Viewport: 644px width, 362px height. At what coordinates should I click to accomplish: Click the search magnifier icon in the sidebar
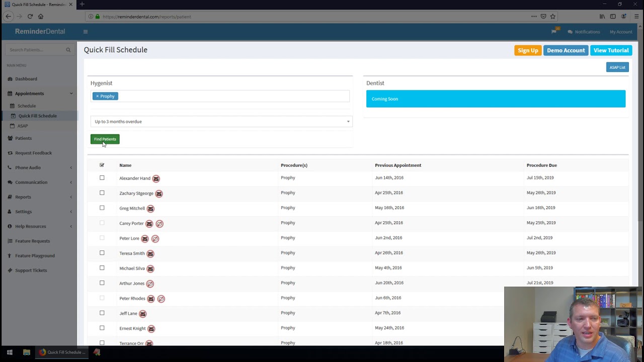click(x=68, y=50)
